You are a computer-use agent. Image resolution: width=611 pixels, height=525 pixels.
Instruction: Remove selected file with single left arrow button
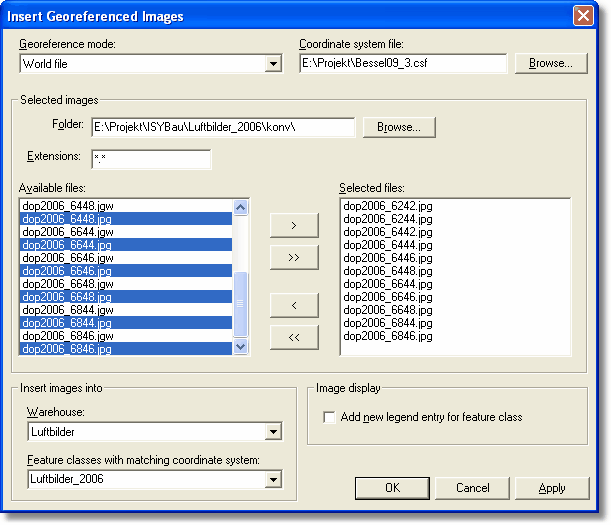coord(294,305)
